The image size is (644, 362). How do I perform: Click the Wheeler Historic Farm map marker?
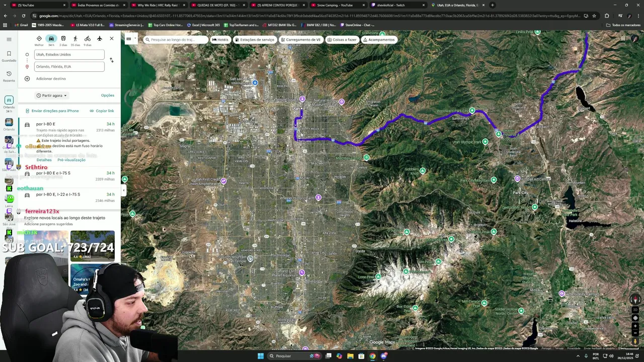[x=318, y=198]
